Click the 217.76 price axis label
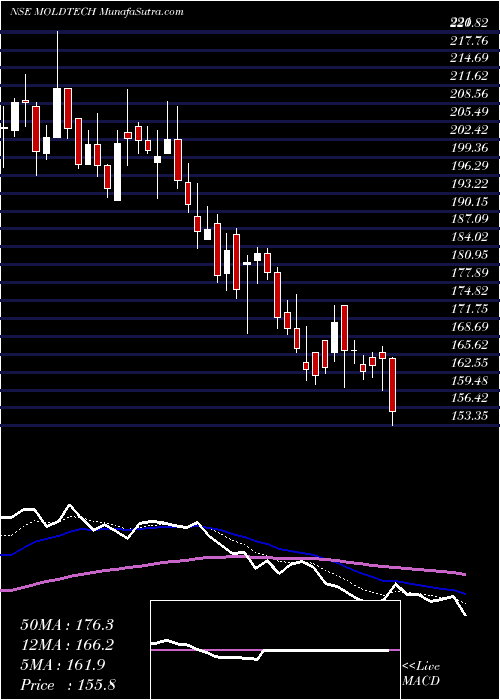Image resolution: width=500 pixels, height=700 pixels. pos(469,41)
